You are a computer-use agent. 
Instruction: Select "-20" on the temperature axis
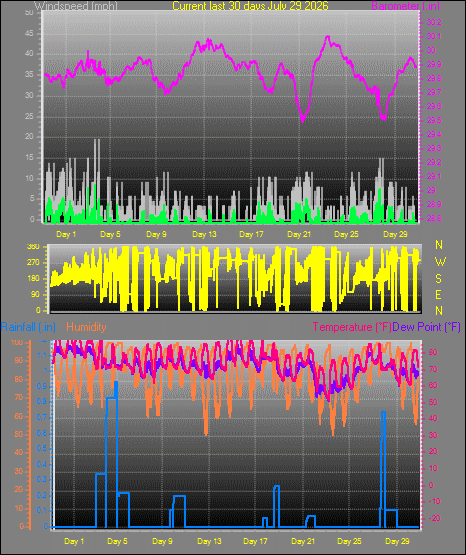[435, 518]
